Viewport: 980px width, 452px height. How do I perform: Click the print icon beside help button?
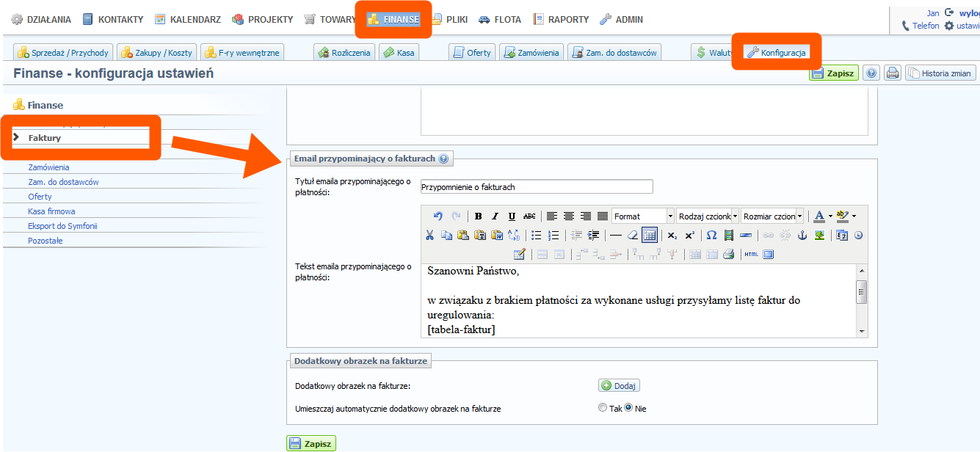coord(892,73)
